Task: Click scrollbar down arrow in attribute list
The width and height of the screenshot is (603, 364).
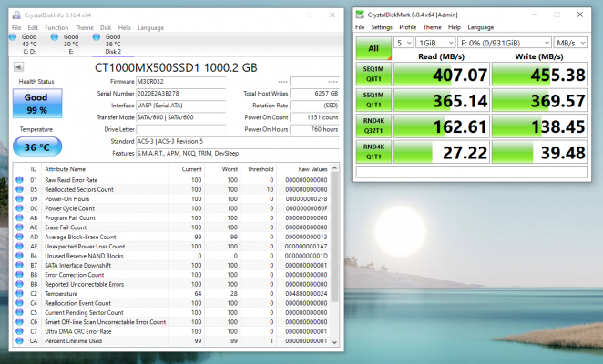Action: click(x=334, y=342)
